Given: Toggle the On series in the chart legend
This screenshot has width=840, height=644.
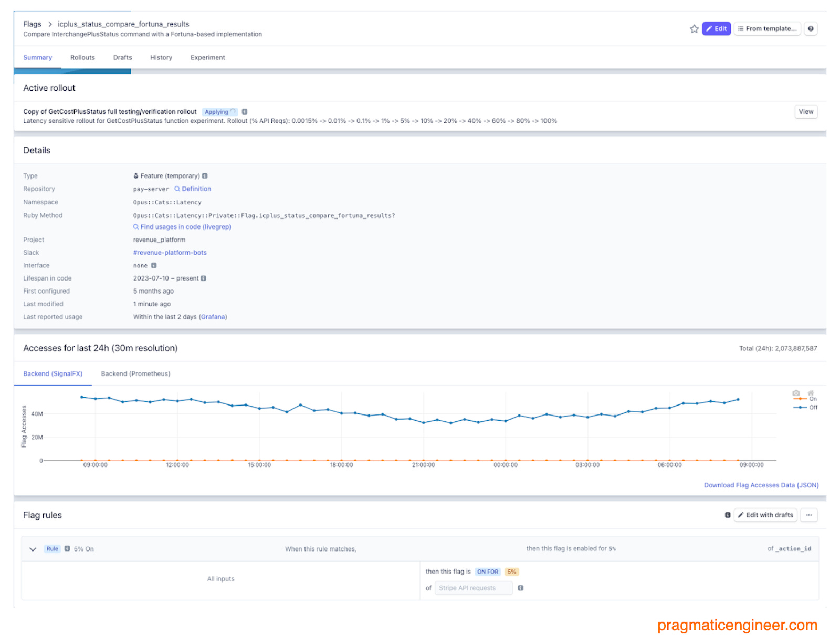Looking at the screenshot, I should (813, 399).
